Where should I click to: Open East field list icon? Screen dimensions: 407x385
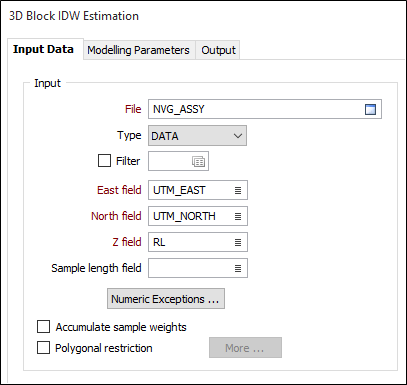[x=238, y=190]
